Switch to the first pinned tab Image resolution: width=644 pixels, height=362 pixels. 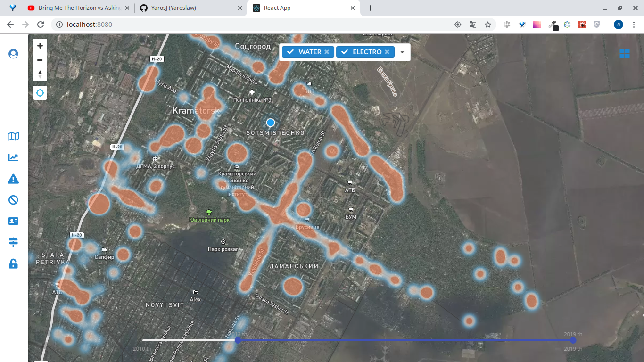[13, 8]
